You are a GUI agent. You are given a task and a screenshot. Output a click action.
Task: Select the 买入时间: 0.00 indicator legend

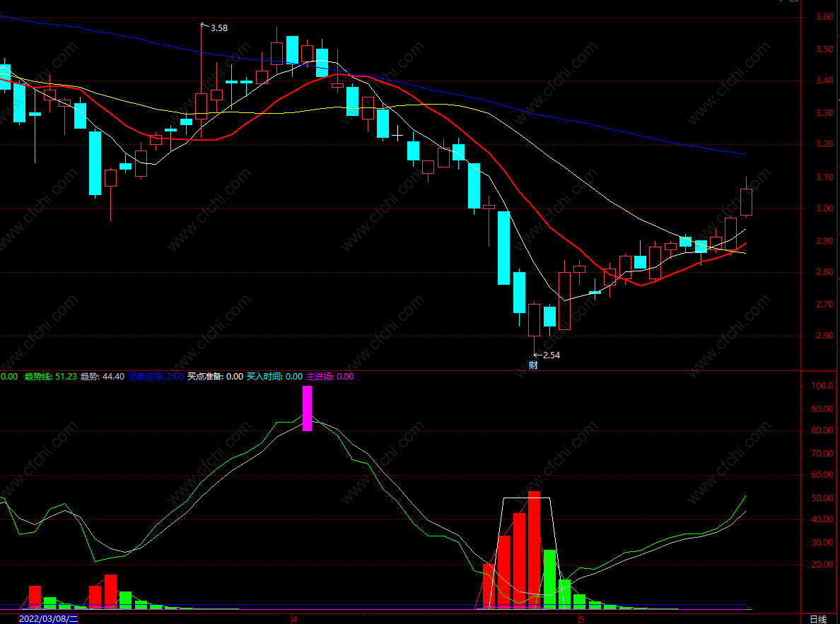point(274,377)
